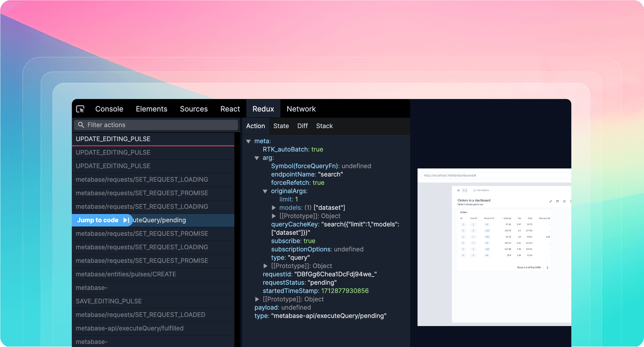Screen dimensions: 644x347
Task: Switch to the Network tab
Action: coord(301,109)
